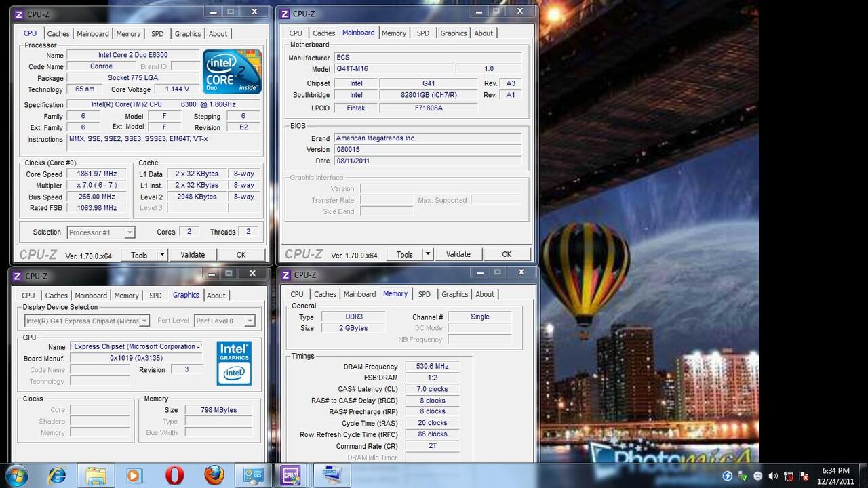Launch Internet Explorer from the taskbar

click(57, 476)
